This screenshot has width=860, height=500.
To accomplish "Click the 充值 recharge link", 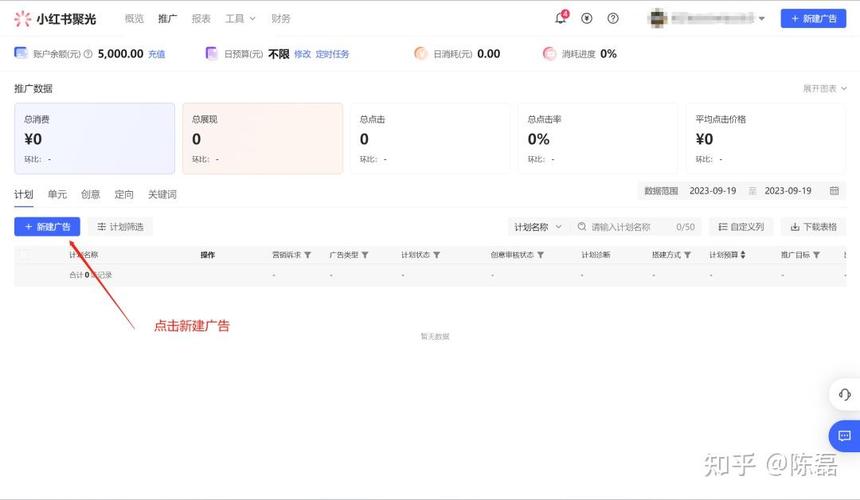I will (157, 54).
